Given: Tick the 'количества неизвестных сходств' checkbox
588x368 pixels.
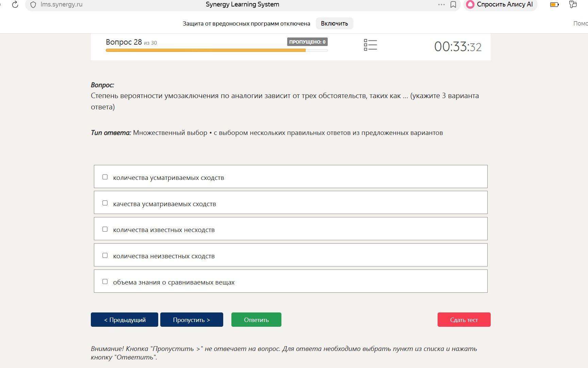Looking at the screenshot, I should 105,256.
